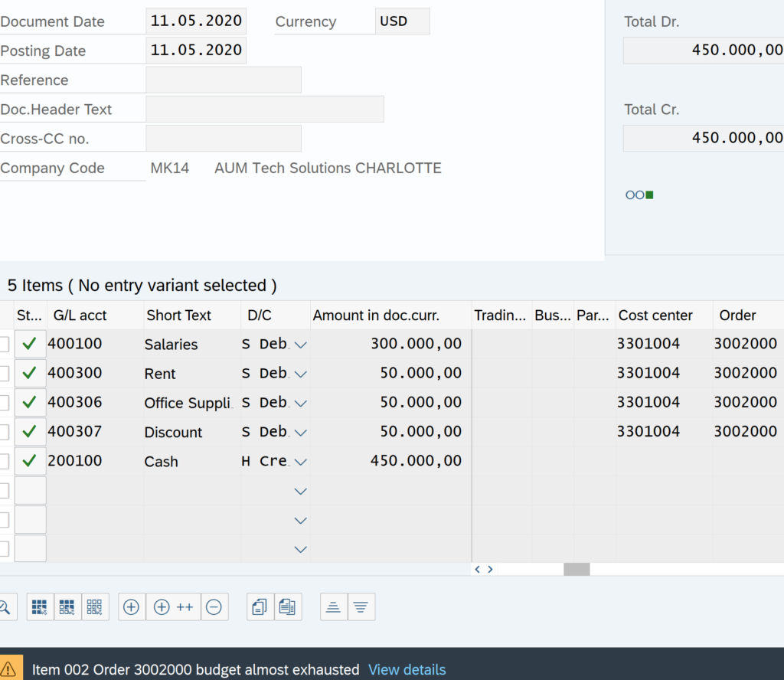The width and height of the screenshot is (784, 680).
Task: Click the G/L acct column header
Action: (x=95, y=315)
